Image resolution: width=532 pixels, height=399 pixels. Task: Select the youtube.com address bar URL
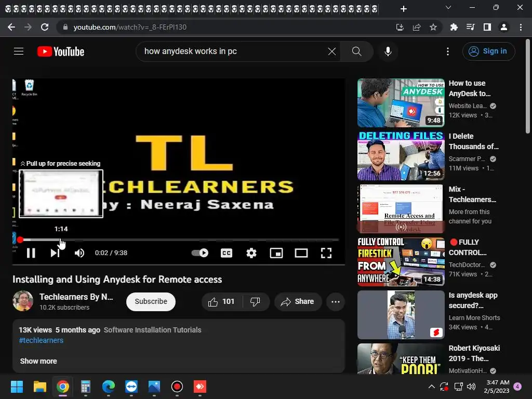click(x=130, y=27)
